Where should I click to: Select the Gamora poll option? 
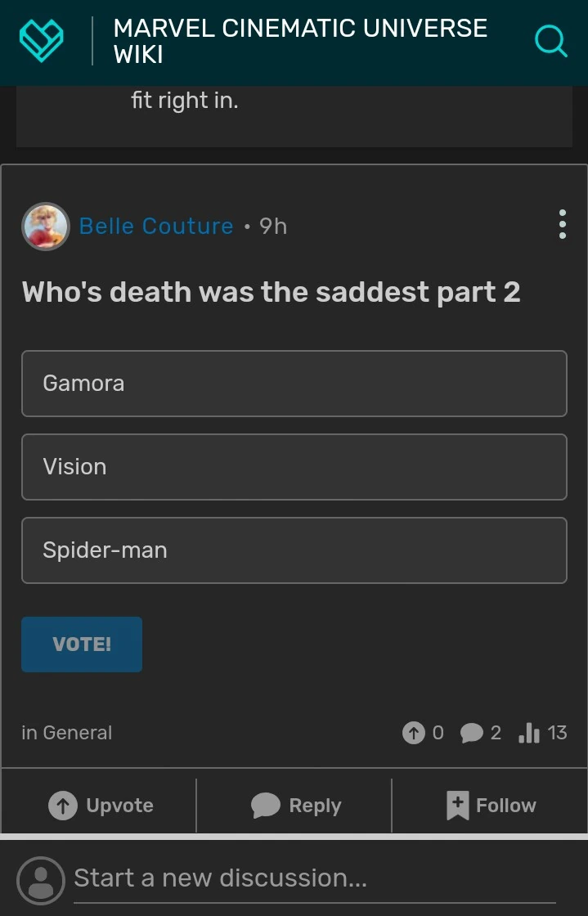coord(294,384)
